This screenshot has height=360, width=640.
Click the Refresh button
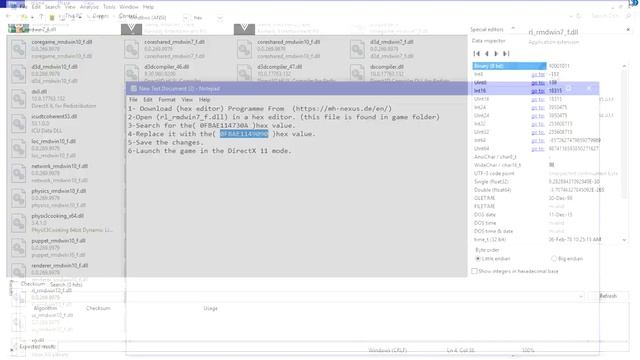coord(608,296)
